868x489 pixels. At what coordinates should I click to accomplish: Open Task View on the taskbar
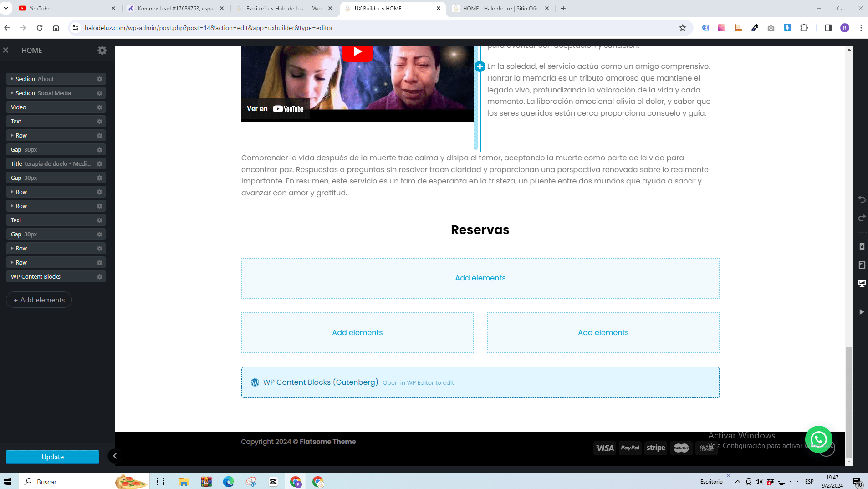161,482
